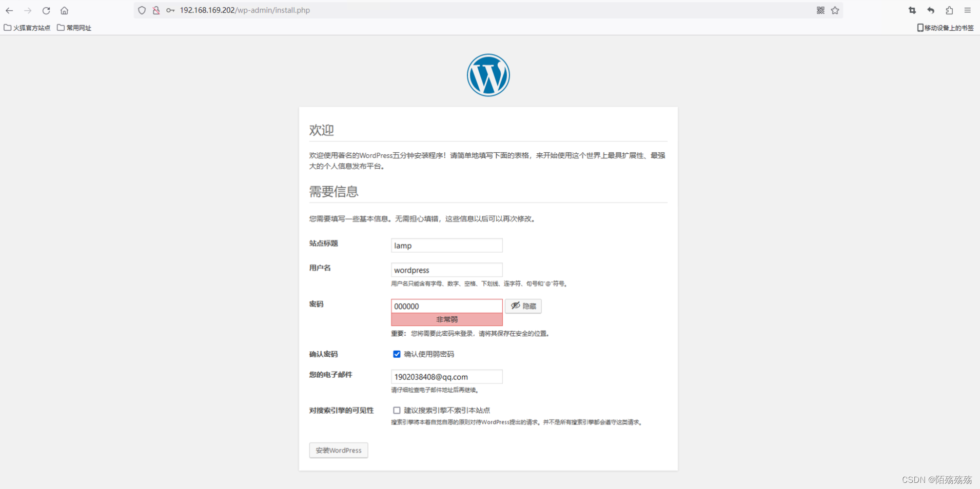The image size is (980, 489).
Task: Click the 非常弱 password strength bar
Action: tap(446, 319)
